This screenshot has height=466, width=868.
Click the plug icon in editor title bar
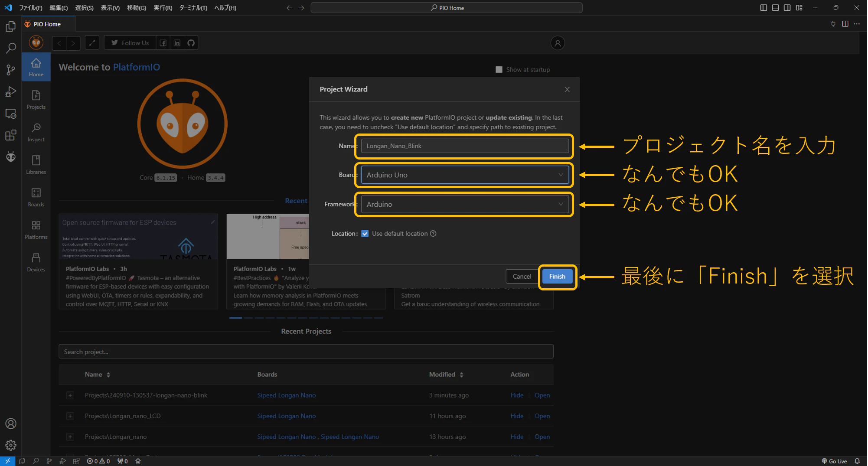coord(833,24)
